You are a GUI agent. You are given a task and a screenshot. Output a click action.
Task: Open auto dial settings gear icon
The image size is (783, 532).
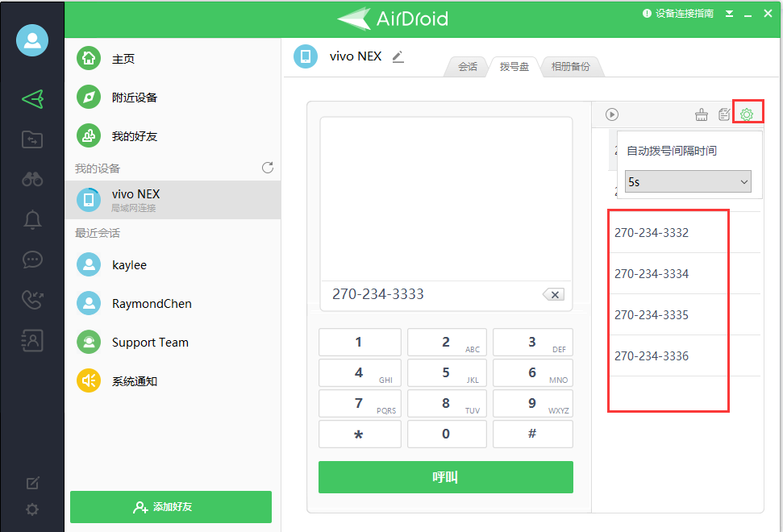click(747, 114)
